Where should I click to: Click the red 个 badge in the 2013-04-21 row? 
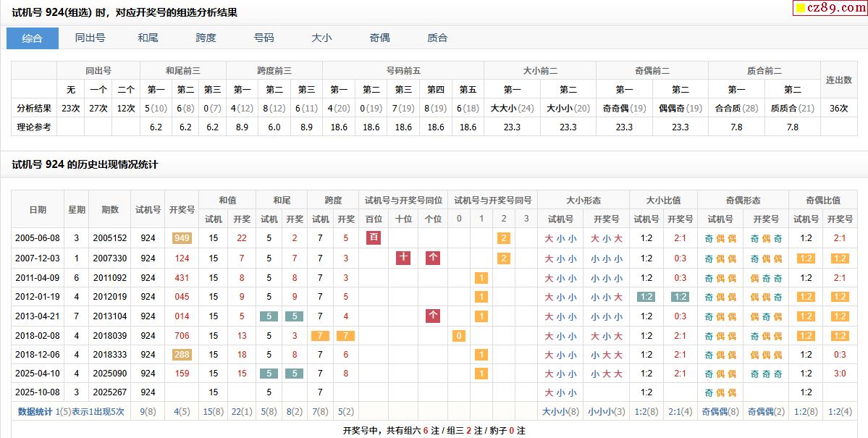click(433, 316)
